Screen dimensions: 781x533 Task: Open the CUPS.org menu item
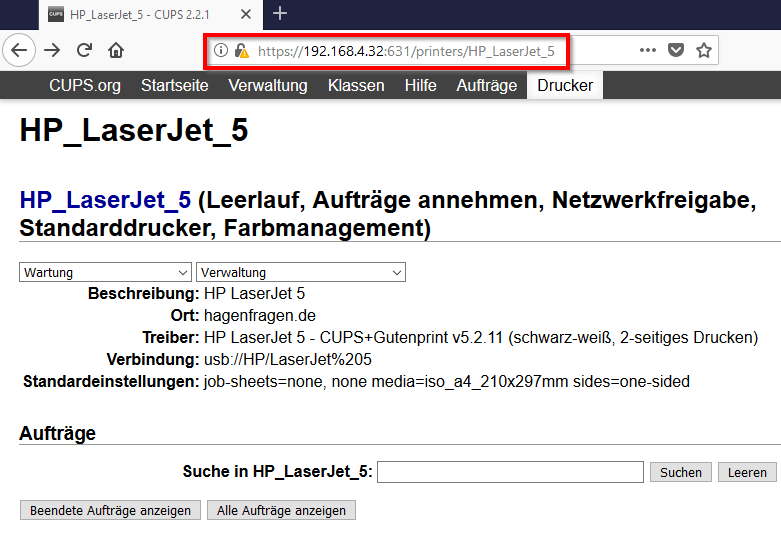(85, 85)
